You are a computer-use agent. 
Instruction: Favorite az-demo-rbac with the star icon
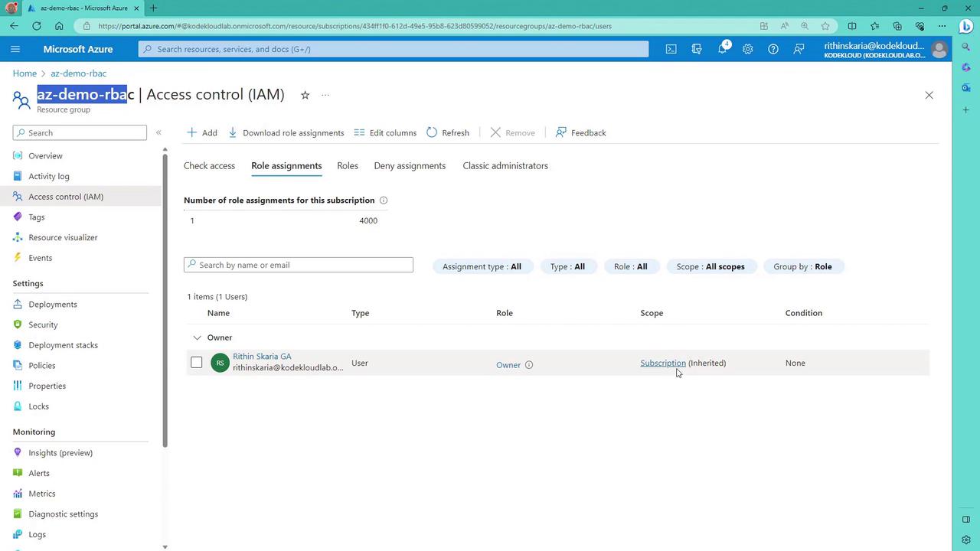305,95
